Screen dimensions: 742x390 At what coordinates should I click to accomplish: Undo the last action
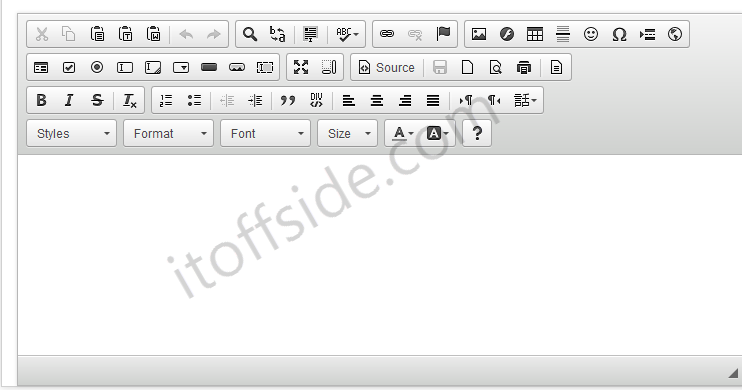186,34
